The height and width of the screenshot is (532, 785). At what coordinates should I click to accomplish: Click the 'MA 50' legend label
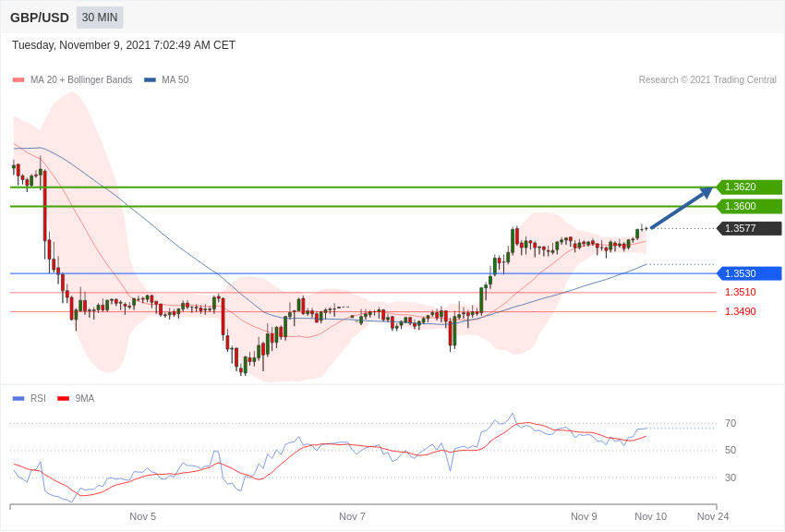(175, 79)
